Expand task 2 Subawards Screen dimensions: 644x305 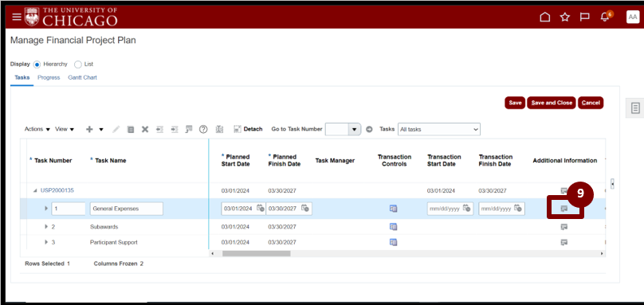[x=46, y=227]
